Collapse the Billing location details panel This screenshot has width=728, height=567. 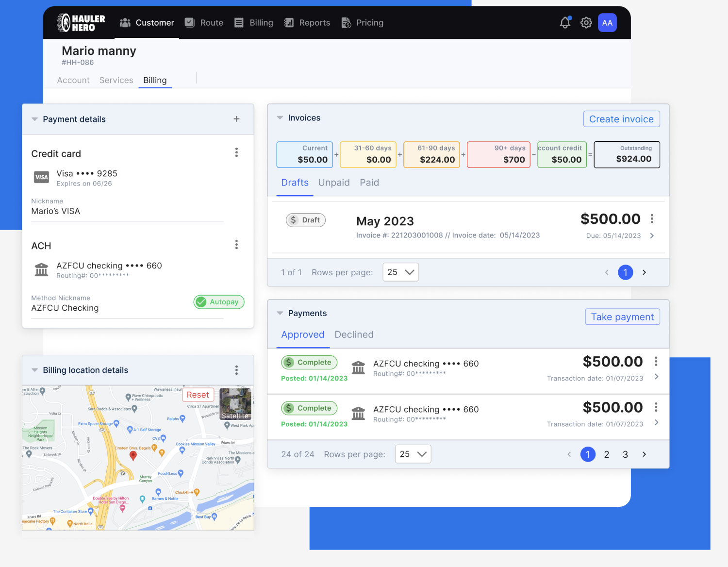click(x=34, y=369)
